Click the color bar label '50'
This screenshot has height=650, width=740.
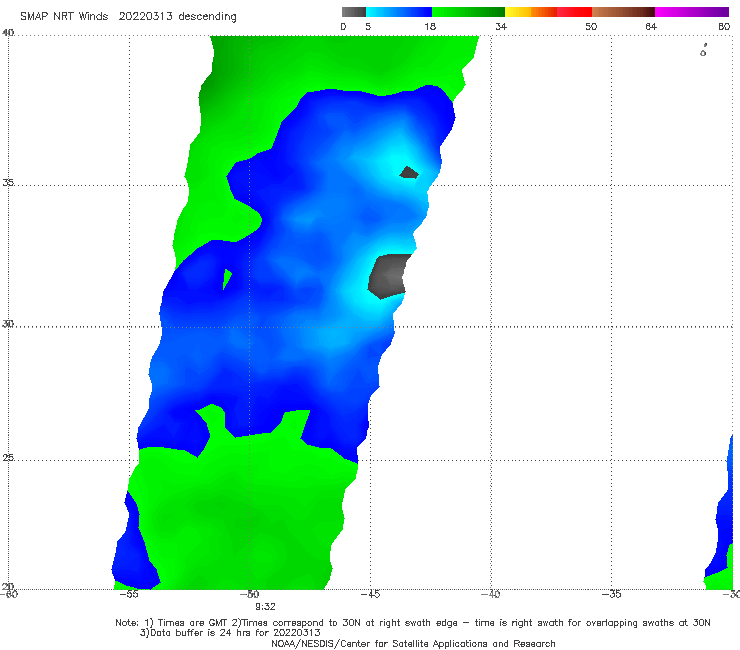pyautogui.click(x=591, y=27)
